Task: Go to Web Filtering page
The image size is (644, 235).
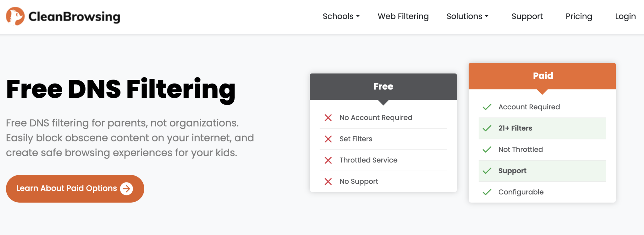Action: (x=403, y=16)
